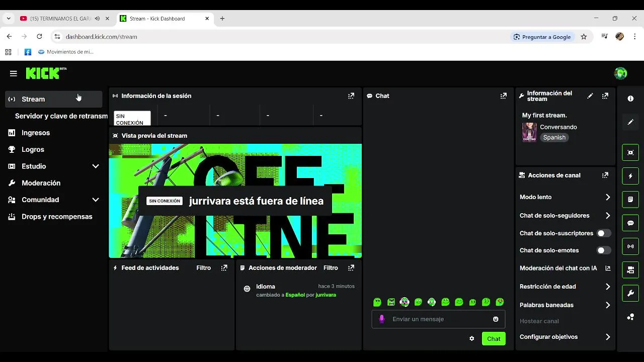The image size is (644, 362).
Task: Toggle the document moderator actions icon in sidebar
Action: coord(630,200)
